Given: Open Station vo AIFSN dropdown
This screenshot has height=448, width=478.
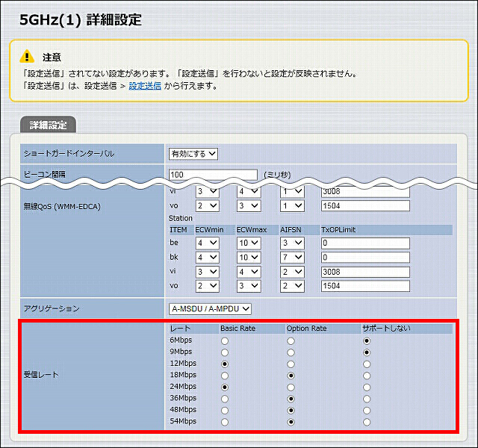Looking at the screenshot, I should tap(292, 286).
